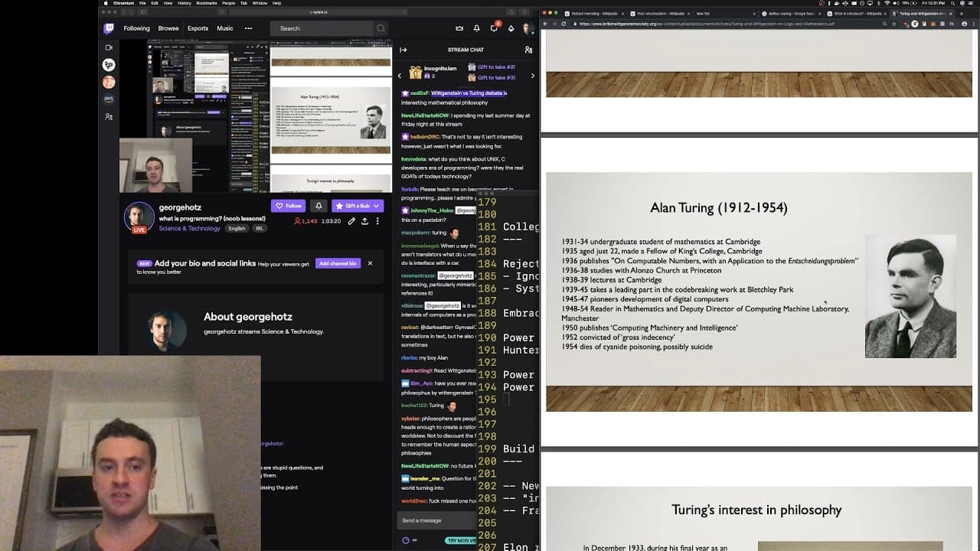Share the stream with upload icon
The image size is (980, 551).
(x=364, y=221)
